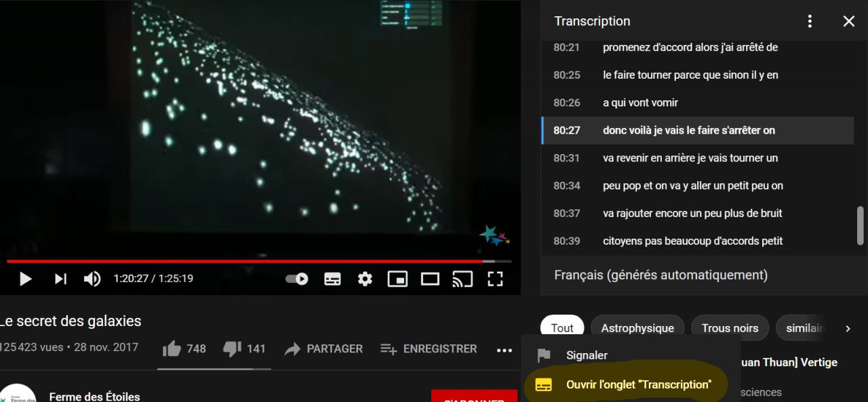This screenshot has width=868, height=402.
Task: Mute the video volume
Action: click(x=92, y=279)
